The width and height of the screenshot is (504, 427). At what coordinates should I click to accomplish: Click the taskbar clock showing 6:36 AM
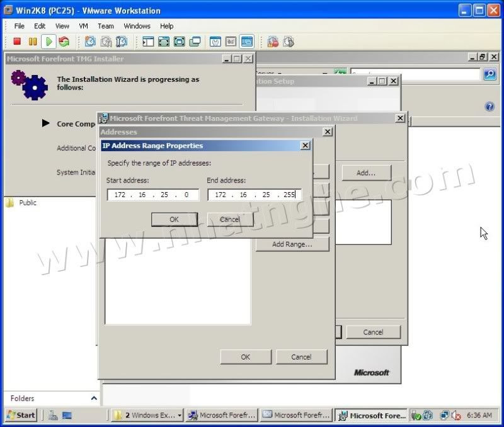479,416
